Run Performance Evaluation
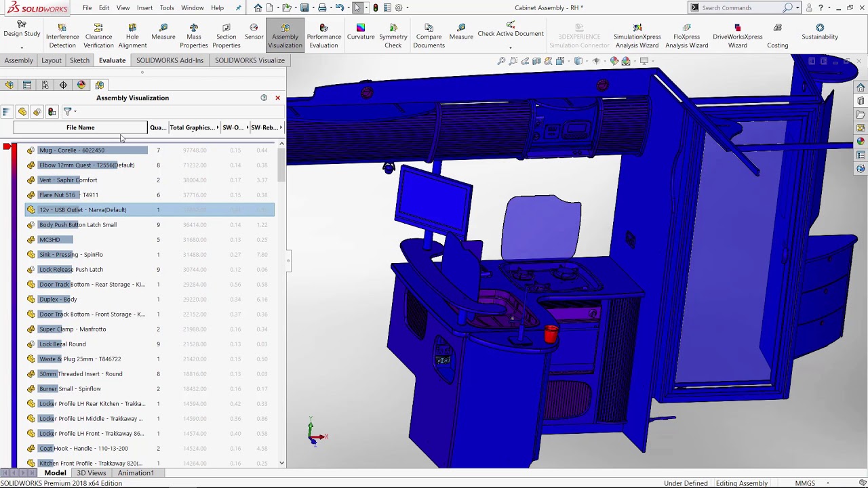The image size is (868, 488). coord(323,36)
